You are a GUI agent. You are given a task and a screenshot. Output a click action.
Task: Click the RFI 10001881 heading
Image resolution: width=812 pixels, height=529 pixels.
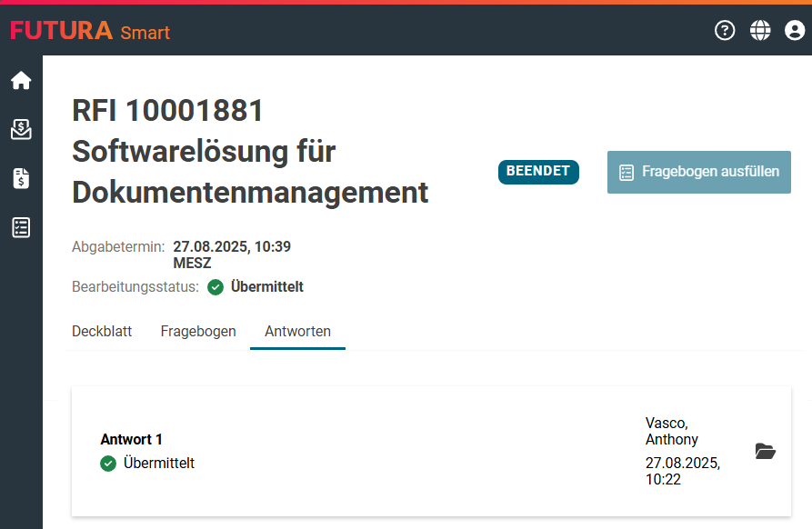tap(168, 111)
